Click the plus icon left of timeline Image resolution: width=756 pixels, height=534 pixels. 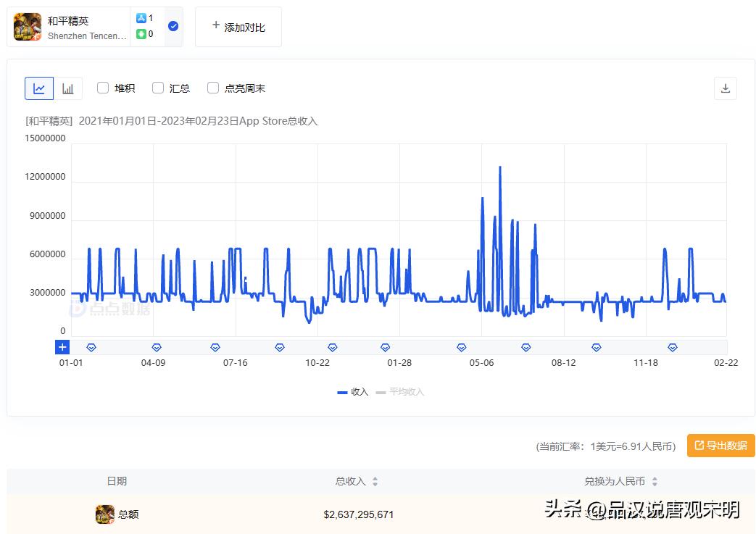click(x=62, y=346)
